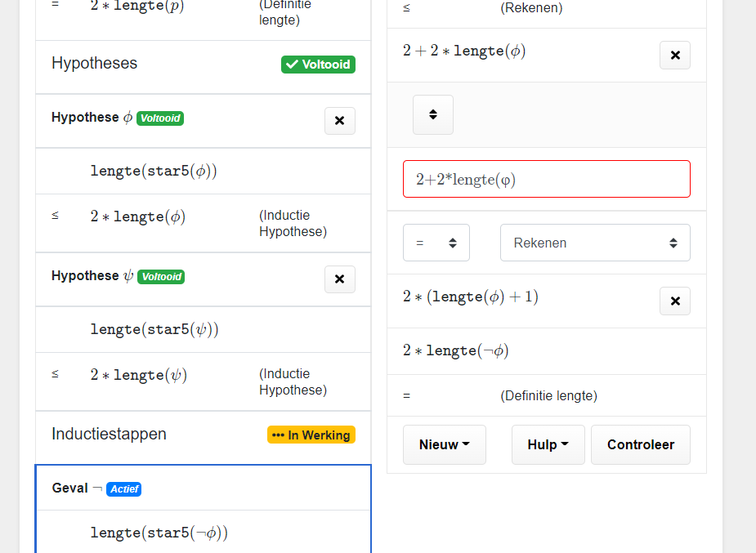The height and width of the screenshot is (553, 756).
Task: Open the relation symbol dropdown showing =
Action: point(436,242)
